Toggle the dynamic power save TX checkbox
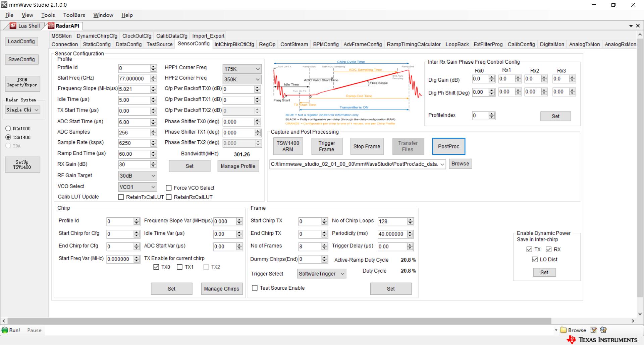This screenshot has height=345, width=644. click(x=529, y=250)
